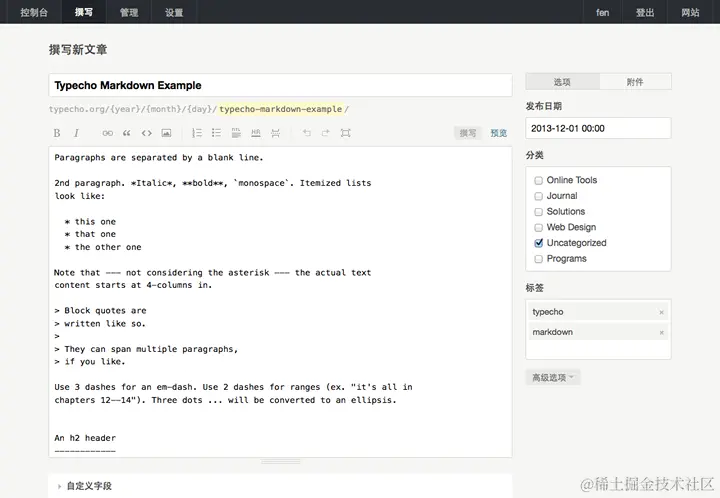The width and height of the screenshot is (720, 498).
Task: Select the 撰写 write mode in editor
Action: click(x=468, y=133)
